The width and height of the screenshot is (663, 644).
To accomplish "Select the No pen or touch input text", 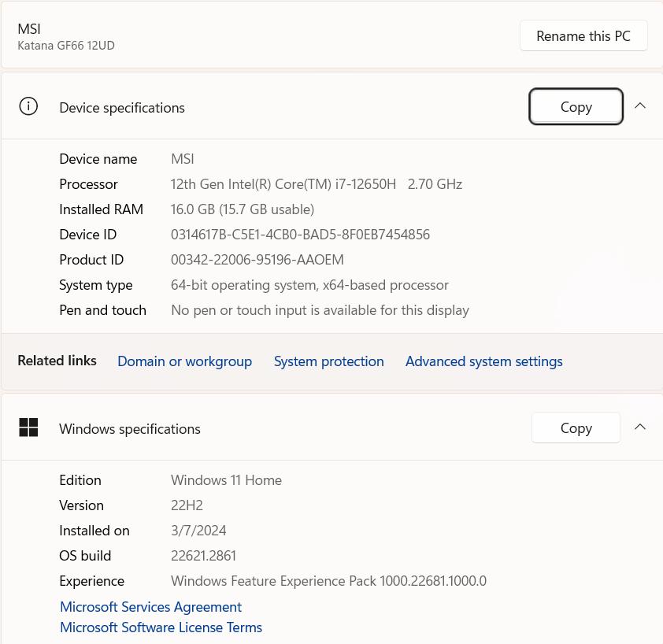I will pos(320,310).
